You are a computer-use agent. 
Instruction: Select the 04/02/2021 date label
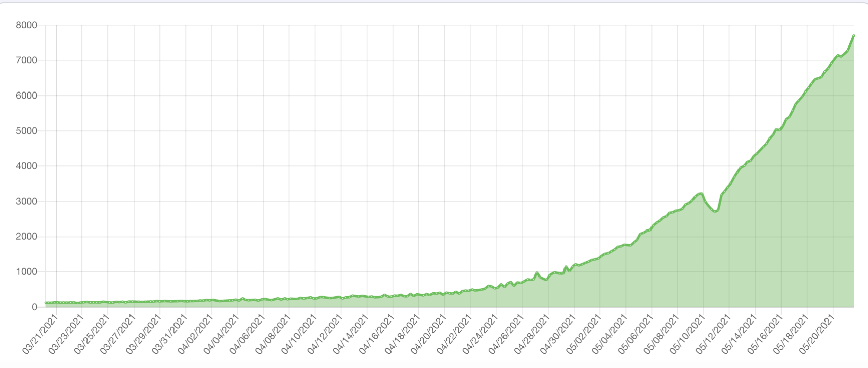pyautogui.click(x=197, y=334)
